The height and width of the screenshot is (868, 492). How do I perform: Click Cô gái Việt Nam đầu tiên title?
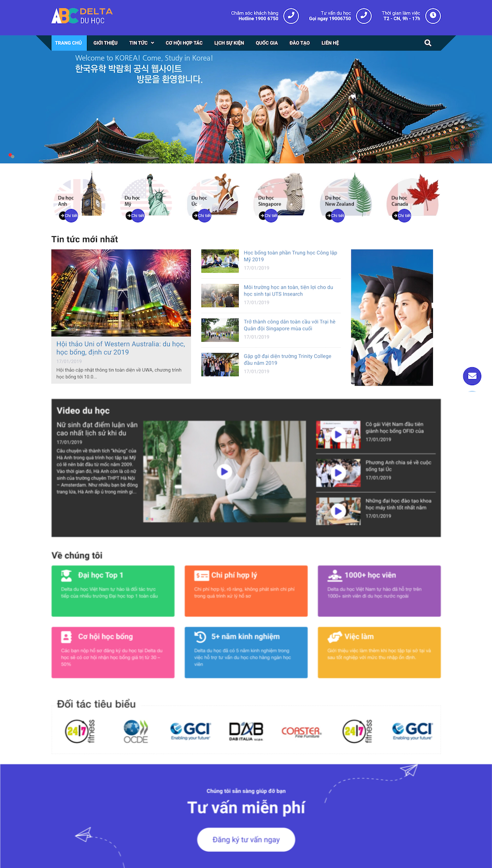click(395, 427)
